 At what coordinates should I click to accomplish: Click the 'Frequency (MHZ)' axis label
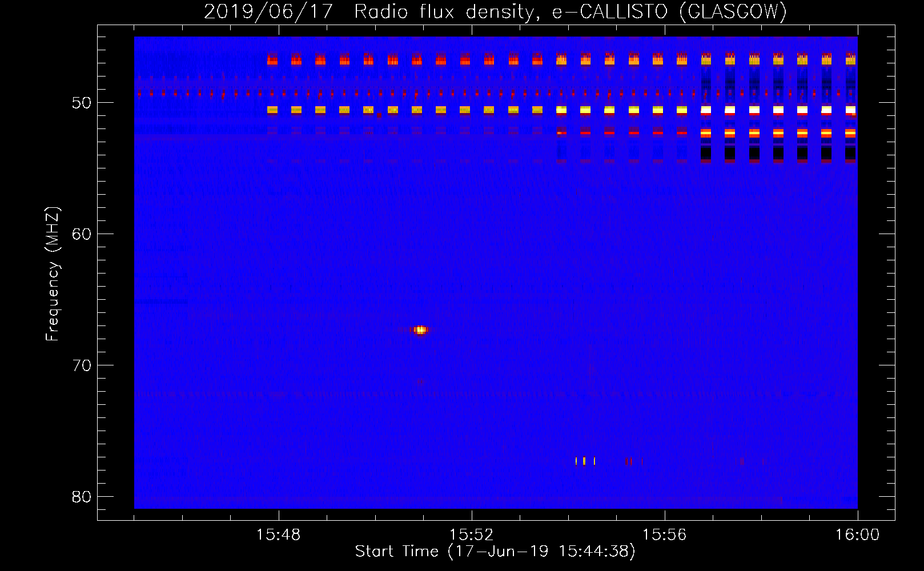(x=53, y=274)
